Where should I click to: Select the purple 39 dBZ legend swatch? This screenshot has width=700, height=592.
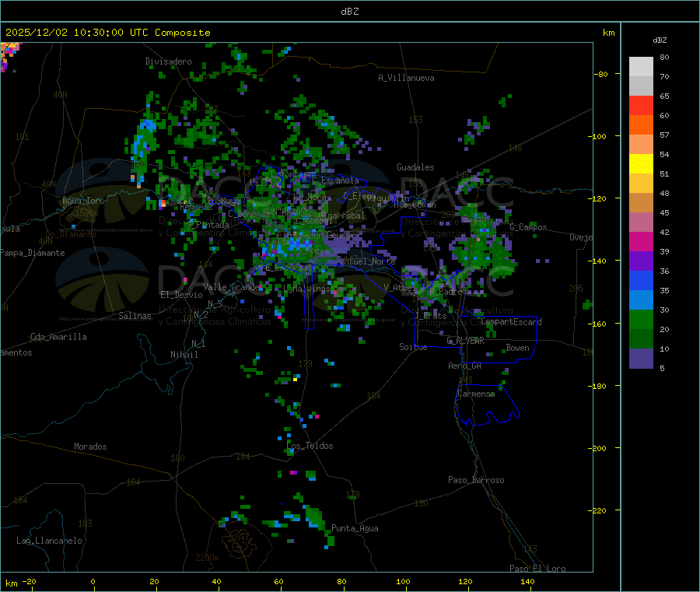point(641,261)
